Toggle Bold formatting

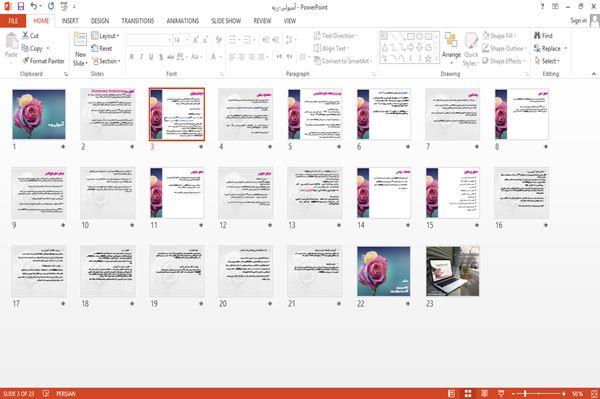[132, 57]
